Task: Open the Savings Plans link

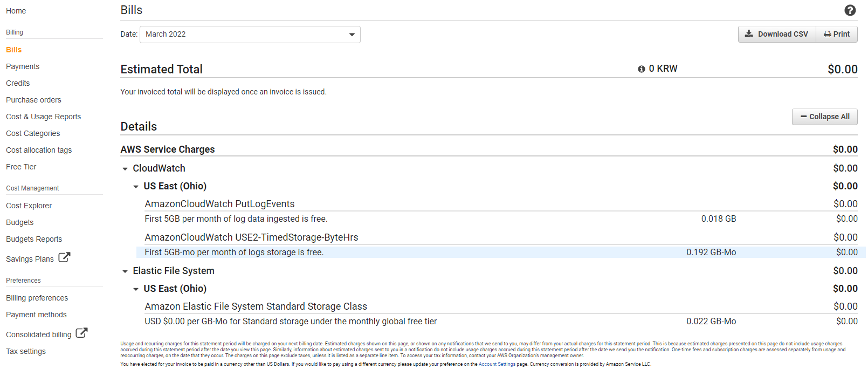Action: 30,259
